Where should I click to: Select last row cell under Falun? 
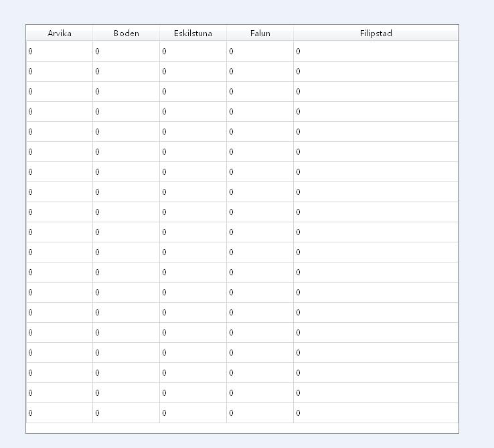(x=260, y=413)
